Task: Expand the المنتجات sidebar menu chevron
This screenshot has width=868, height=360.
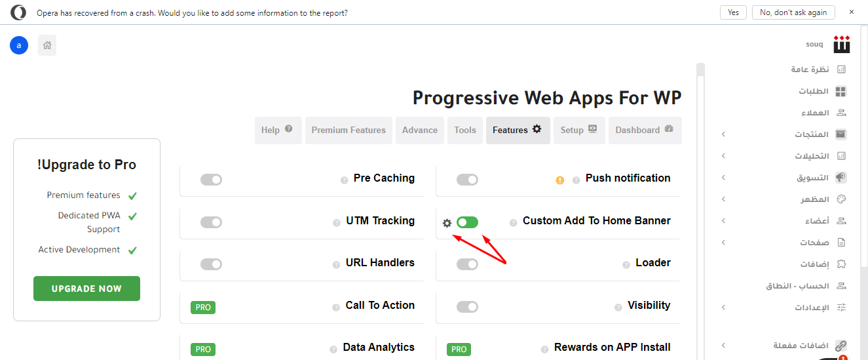Action: point(723,134)
